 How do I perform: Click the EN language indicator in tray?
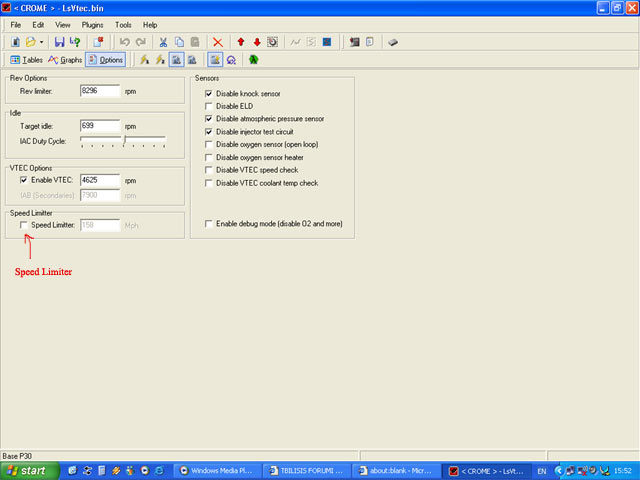542,471
